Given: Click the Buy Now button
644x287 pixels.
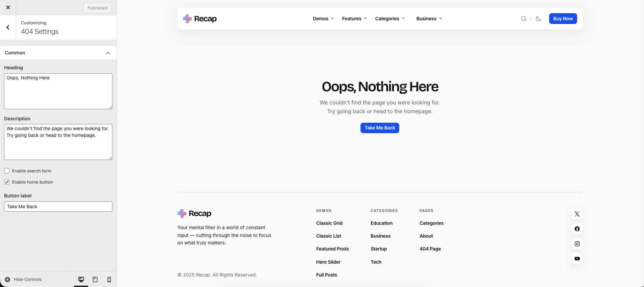Looking at the screenshot, I should (x=563, y=19).
